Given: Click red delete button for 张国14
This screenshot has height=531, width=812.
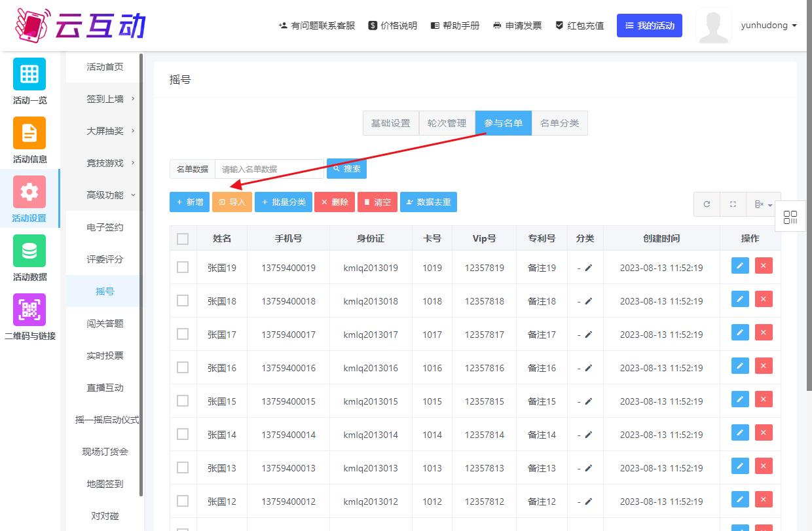Looking at the screenshot, I should coord(764,432).
